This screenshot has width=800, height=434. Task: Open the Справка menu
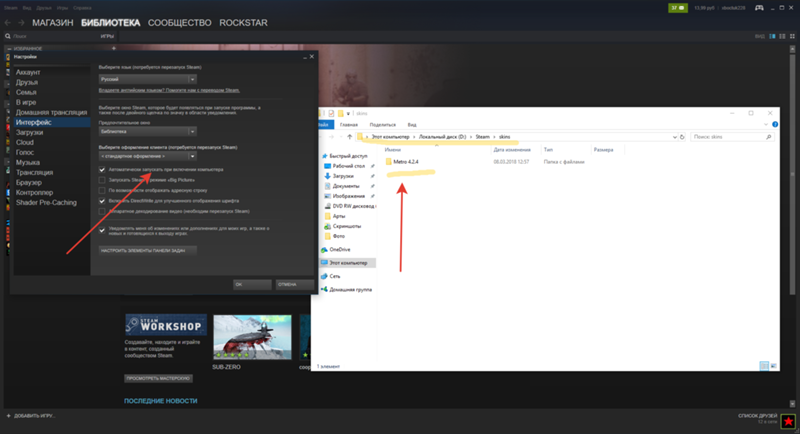click(82, 8)
